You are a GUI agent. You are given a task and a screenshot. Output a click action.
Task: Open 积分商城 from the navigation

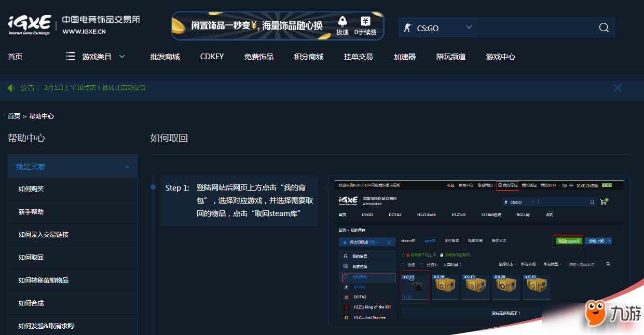pos(309,57)
